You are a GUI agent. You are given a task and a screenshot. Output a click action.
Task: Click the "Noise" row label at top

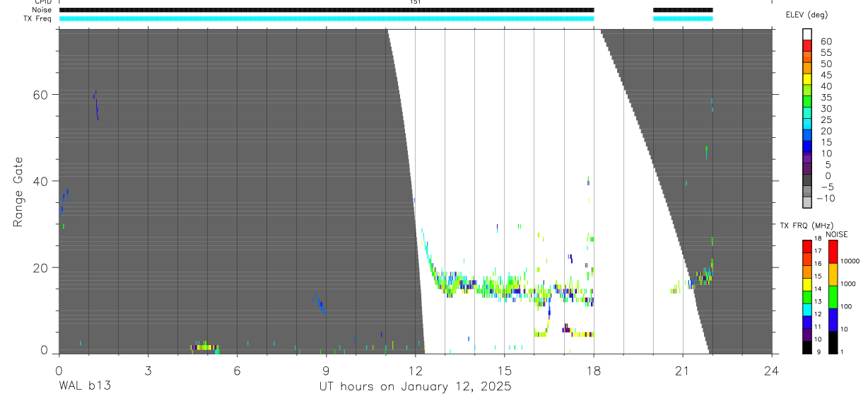(x=42, y=10)
